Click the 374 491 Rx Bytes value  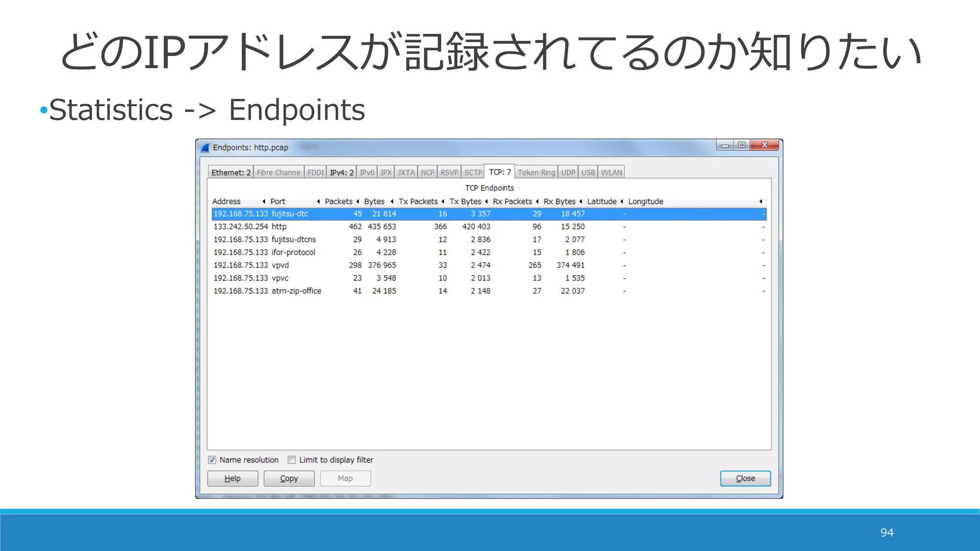[570, 265]
